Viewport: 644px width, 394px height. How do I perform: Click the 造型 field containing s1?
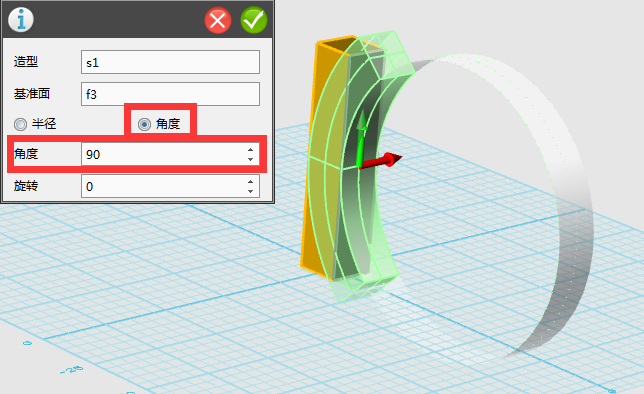coord(170,62)
